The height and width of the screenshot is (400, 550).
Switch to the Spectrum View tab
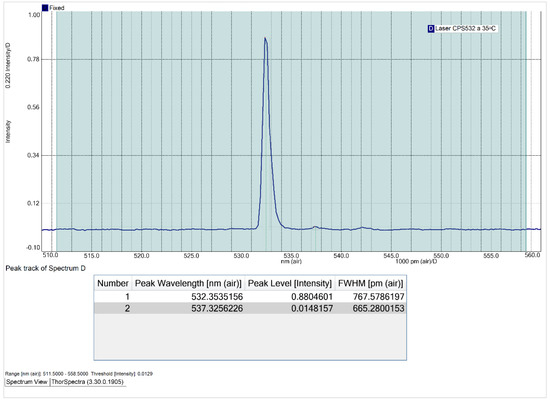tap(27, 382)
